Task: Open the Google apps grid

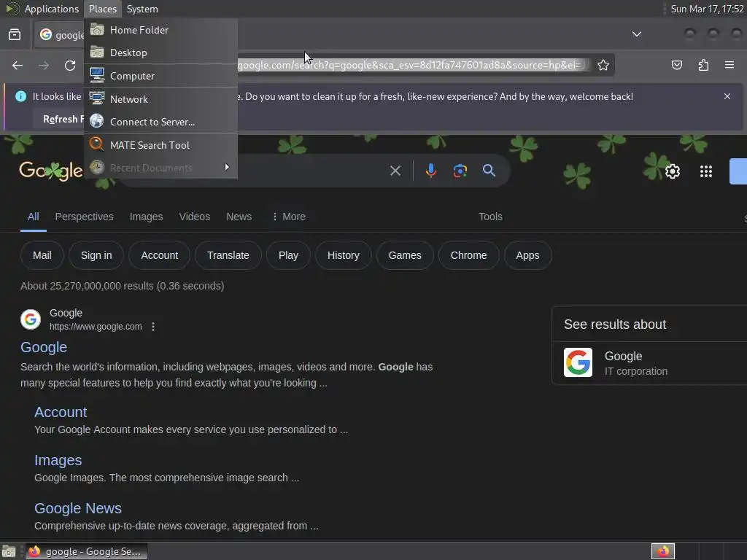Action: pos(706,171)
